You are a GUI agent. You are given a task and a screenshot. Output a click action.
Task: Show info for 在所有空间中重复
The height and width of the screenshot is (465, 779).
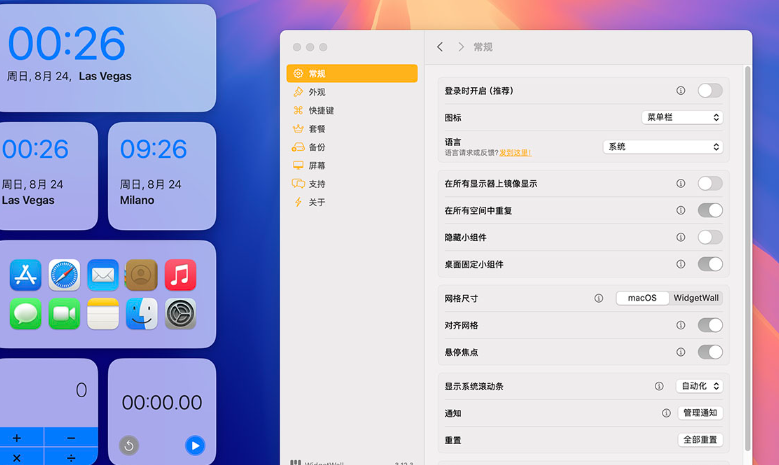[x=681, y=210]
